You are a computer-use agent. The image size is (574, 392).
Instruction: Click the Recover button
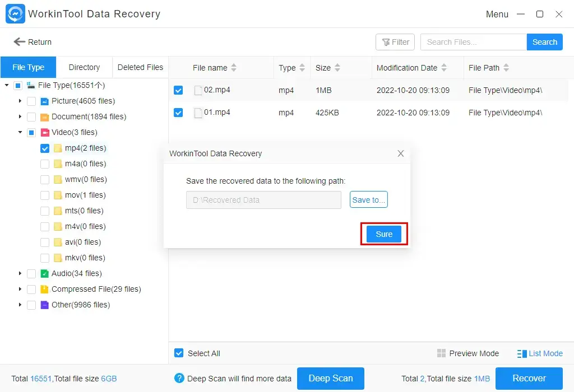point(529,379)
